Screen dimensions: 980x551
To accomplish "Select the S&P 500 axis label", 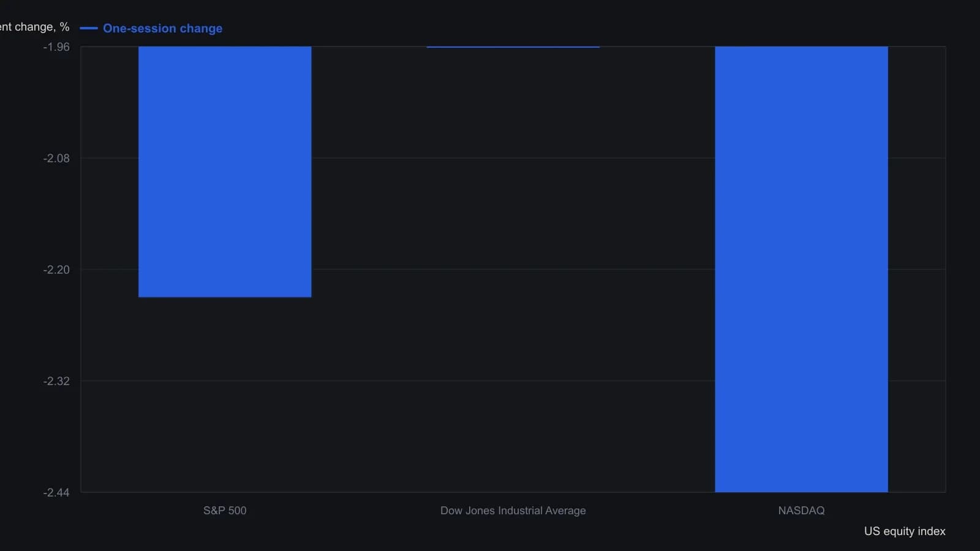I will click(225, 511).
